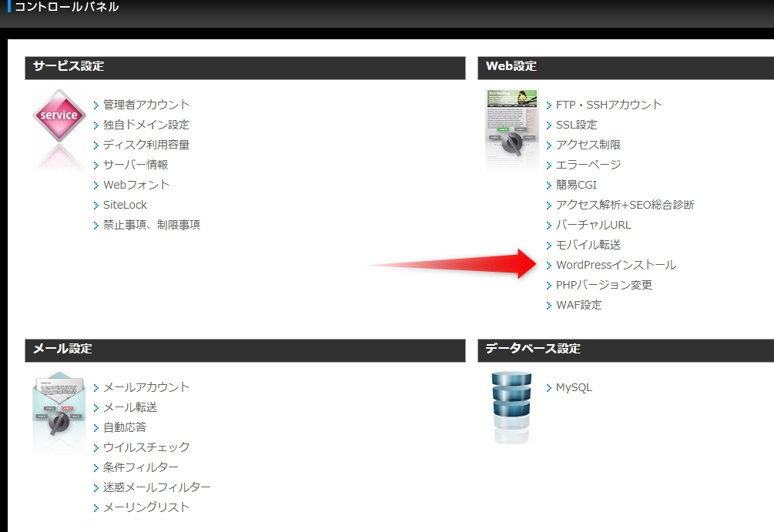Select WordPressインストール link
774x532 pixels.
[616, 265]
